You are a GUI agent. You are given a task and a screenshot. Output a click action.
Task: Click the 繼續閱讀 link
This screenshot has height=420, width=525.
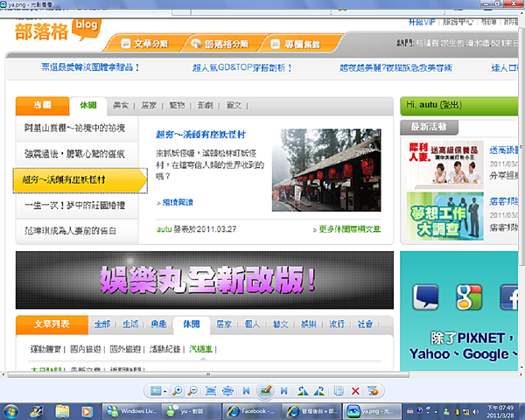click(x=178, y=202)
